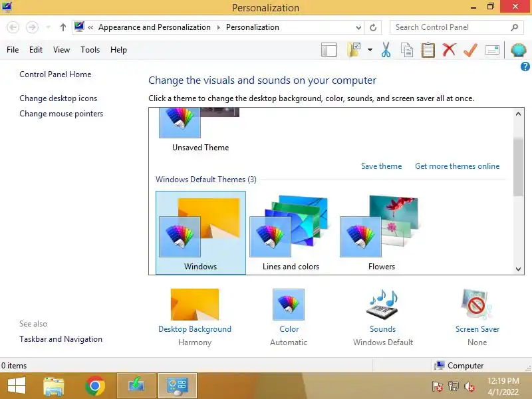Click the themes list scroll down arrow
Image resolution: width=532 pixels, height=399 pixels.
(x=518, y=269)
